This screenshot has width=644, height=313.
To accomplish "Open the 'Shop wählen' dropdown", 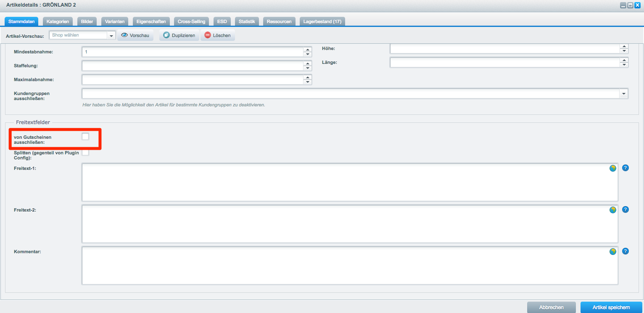I will coord(111,36).
